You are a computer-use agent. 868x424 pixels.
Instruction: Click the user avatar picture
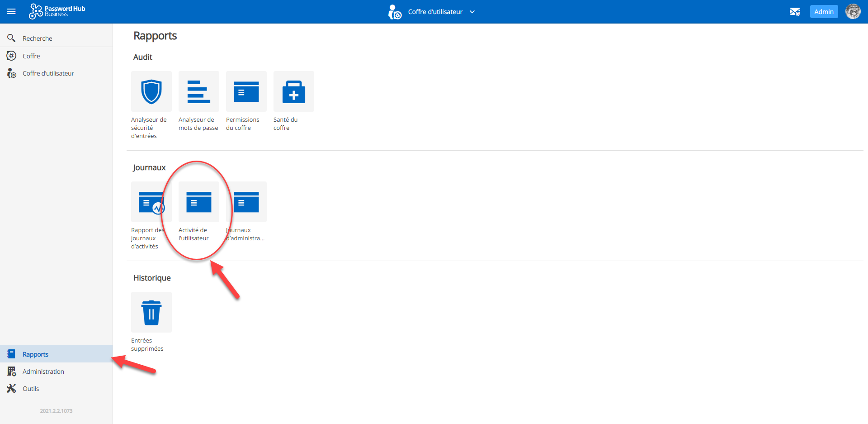point(853,12)
